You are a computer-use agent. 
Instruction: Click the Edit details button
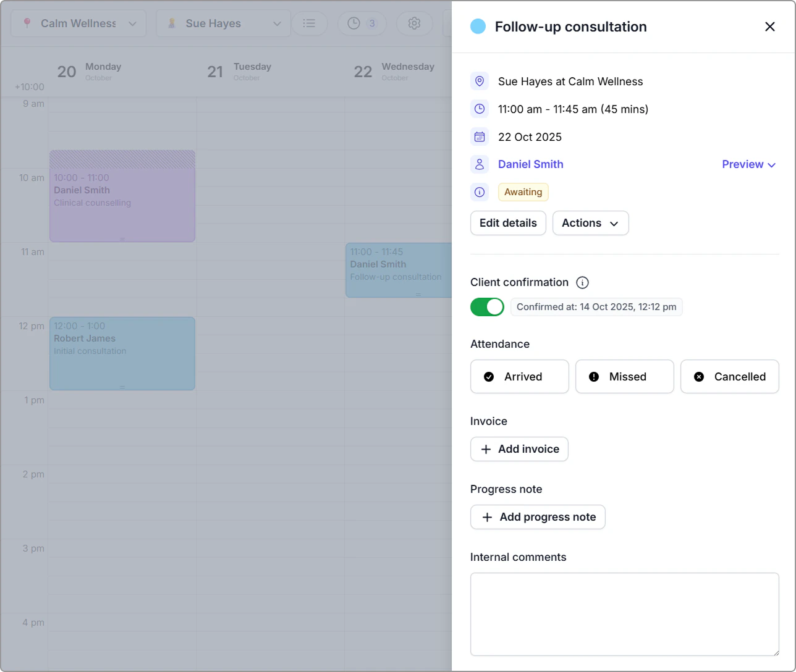pos(508,223)
